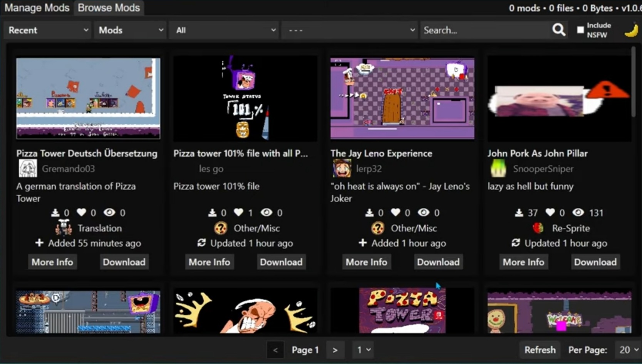Image resolution: width=642 pixels, height=364 pixels.
Task: Click views eye icon on Pizza tower 101% card
Action: pyautogui.click(x=267, y=212)
